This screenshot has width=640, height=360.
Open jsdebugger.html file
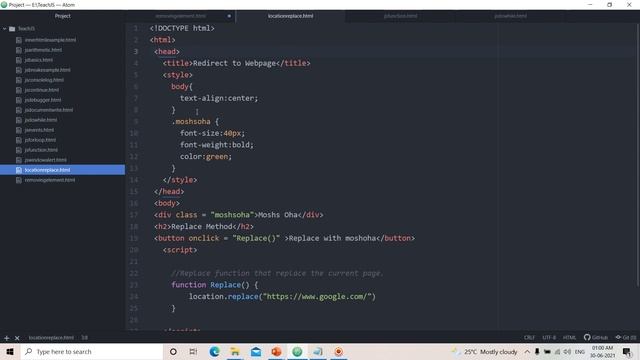point(43,100)
